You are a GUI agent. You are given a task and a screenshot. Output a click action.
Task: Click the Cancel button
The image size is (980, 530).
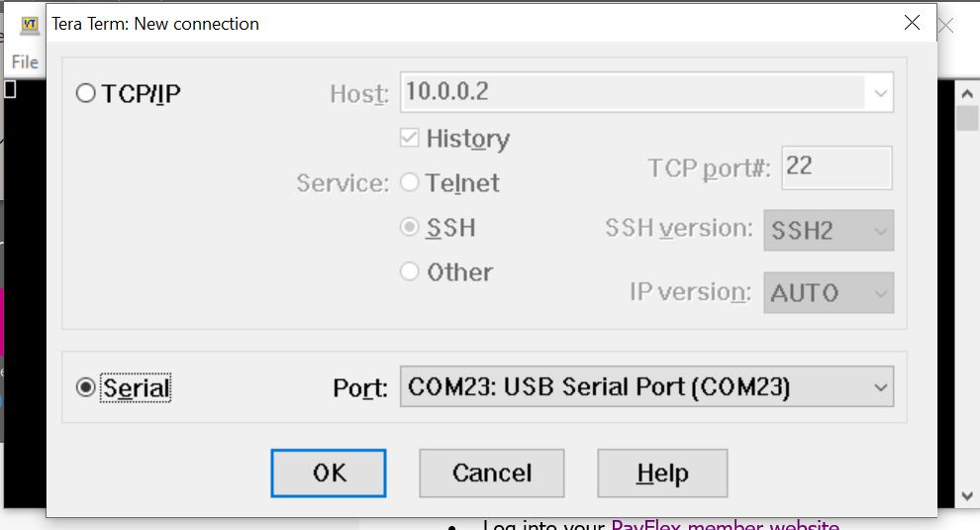(x=492, y=474)
